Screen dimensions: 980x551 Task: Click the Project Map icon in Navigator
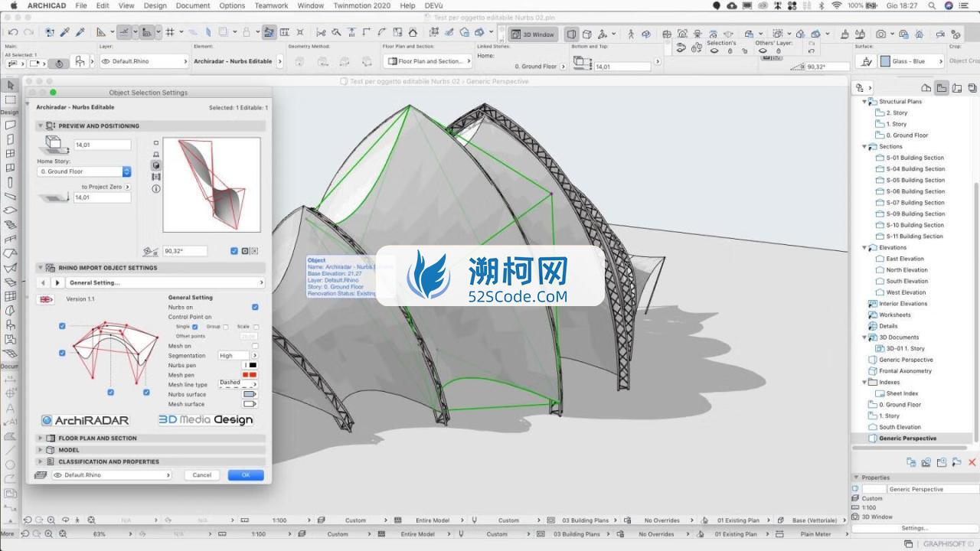point(926,88)
